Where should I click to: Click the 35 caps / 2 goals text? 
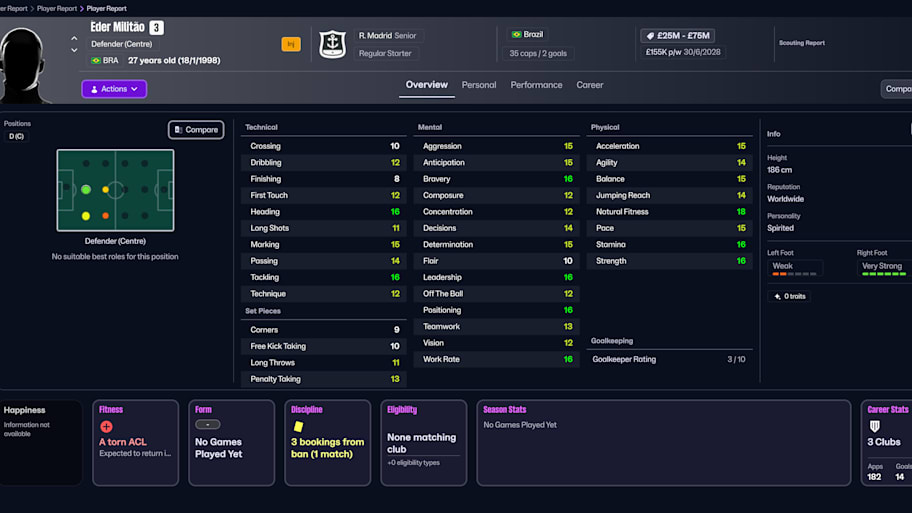tap(538, 54)
